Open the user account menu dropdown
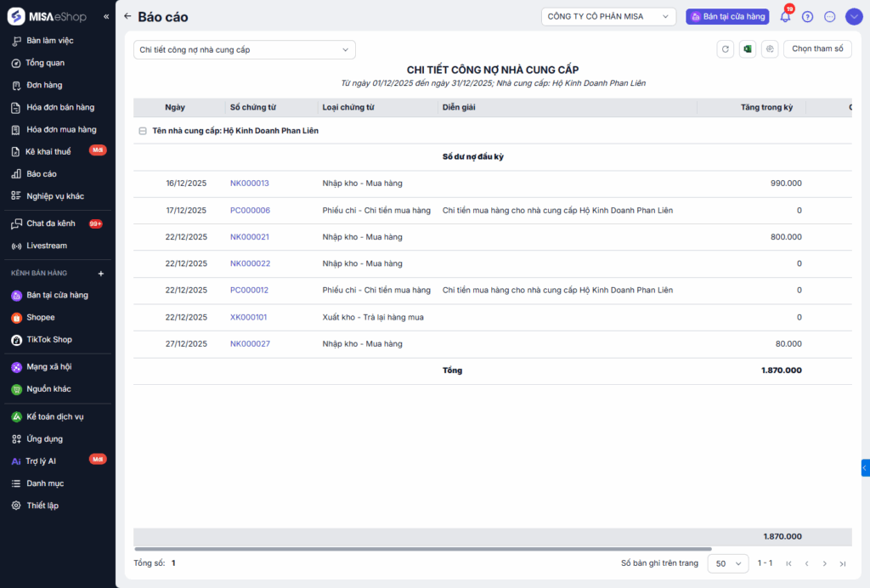The height and width of the screenshot is (588, 870). point(853,16)
